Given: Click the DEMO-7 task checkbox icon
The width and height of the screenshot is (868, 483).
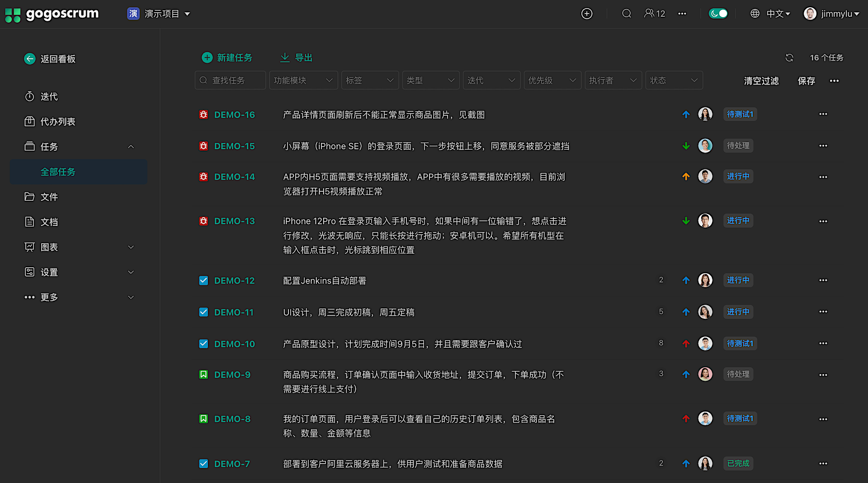Looking at the screenshot, I should click(x=203, y=464).
